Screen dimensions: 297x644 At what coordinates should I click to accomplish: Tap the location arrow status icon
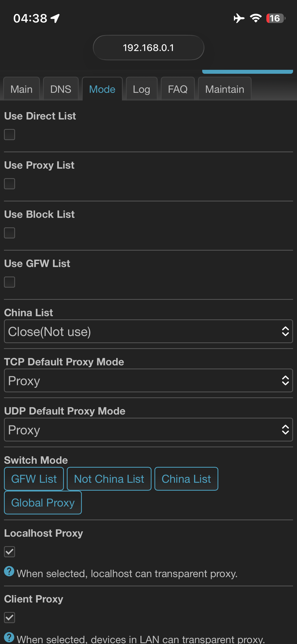(55, 18)
